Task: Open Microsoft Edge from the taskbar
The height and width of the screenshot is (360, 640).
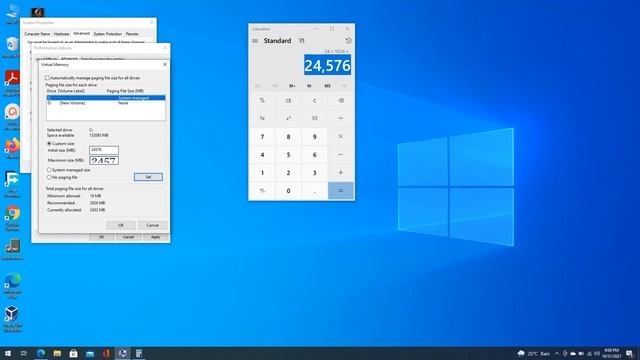Action: pyautogui.click(x=41, y=353)
